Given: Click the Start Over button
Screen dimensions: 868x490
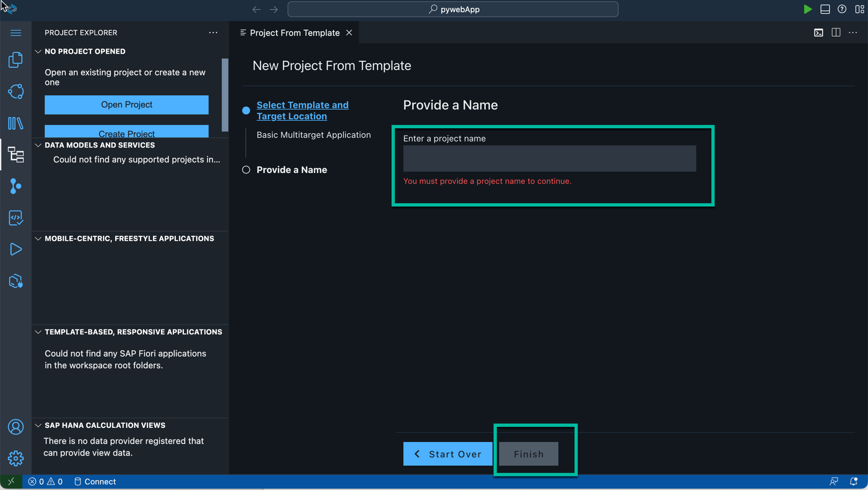Looking at the screenshot, I should pyautogui.click(x=447, y=454).
